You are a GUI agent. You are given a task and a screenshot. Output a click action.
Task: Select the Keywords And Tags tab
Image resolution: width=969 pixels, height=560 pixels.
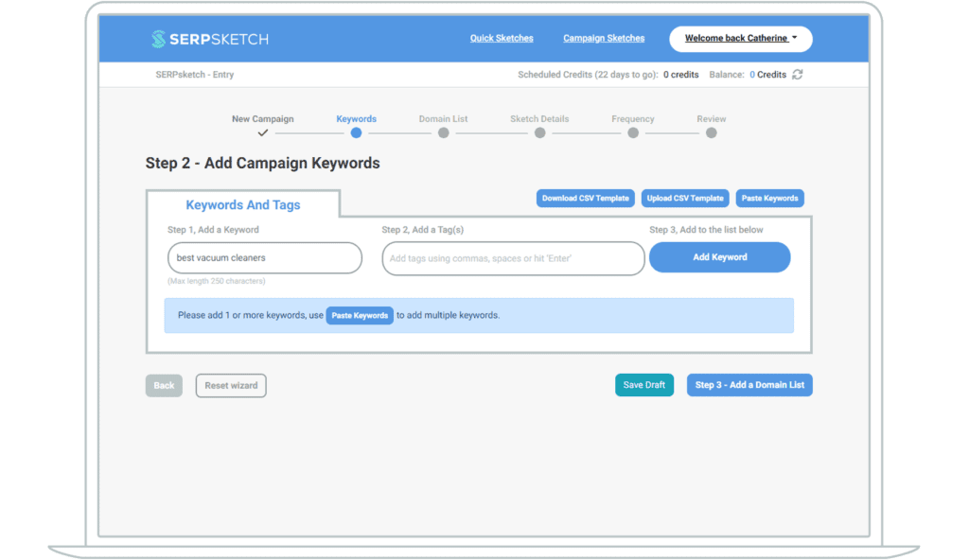point(243,204)
